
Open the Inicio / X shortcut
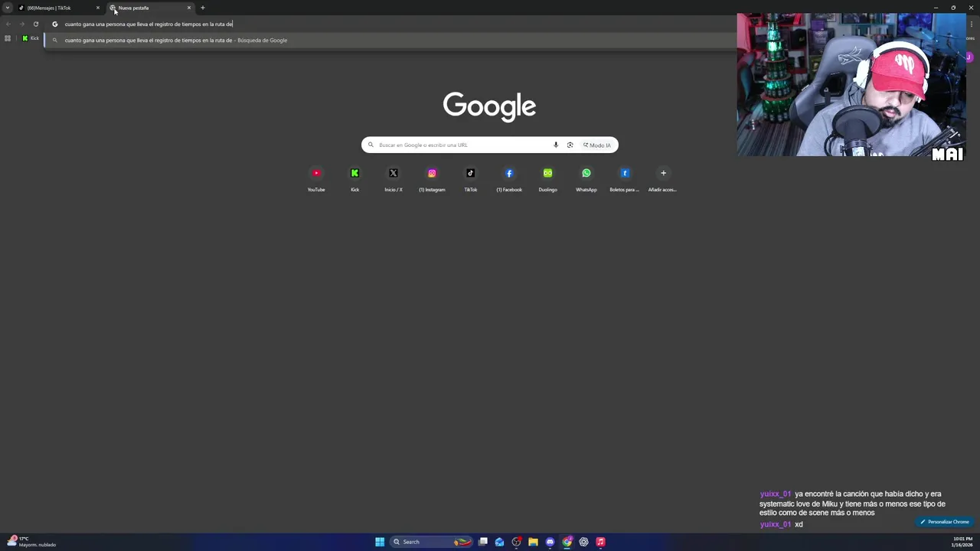[x=394, y=178]
